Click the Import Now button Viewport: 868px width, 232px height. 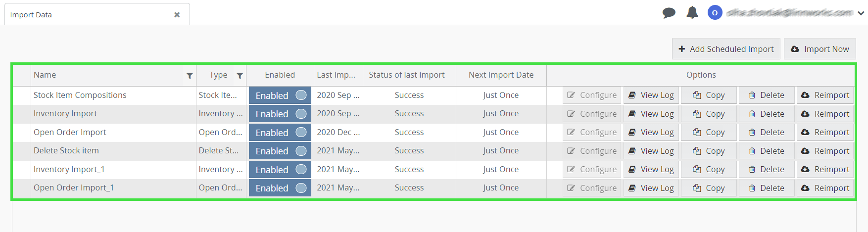tap(820, 49)
